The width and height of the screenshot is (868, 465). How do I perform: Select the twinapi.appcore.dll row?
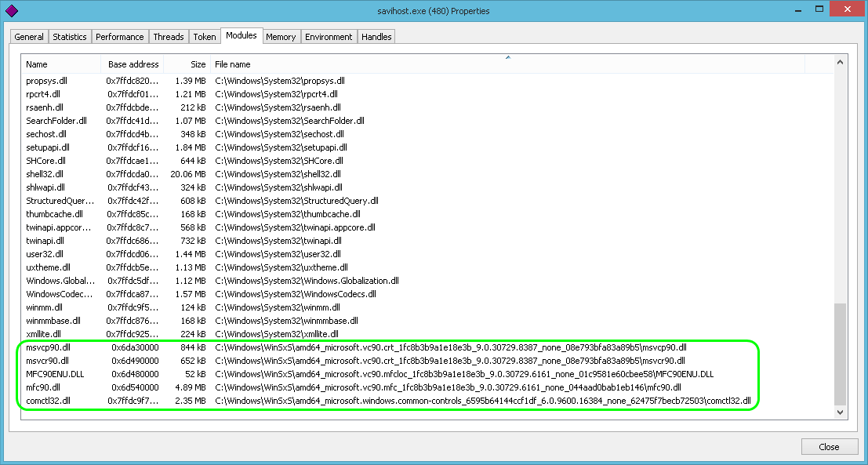point(427,227)
